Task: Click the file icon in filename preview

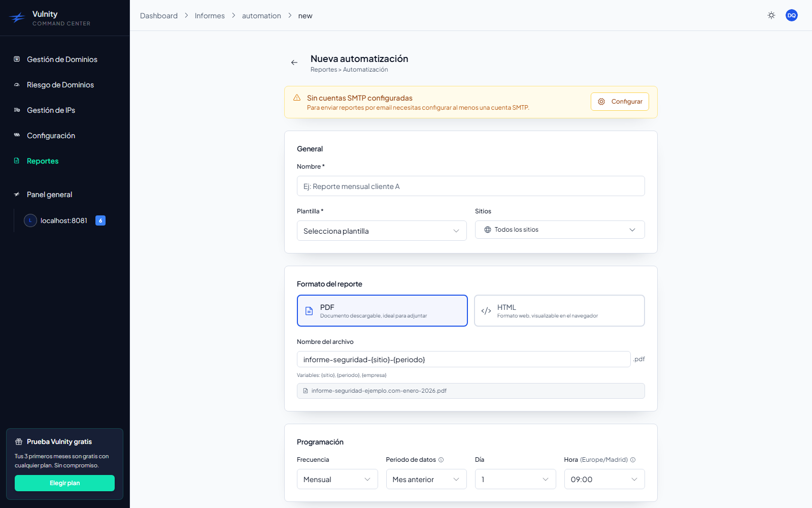Action: click(x=306, y=391)
